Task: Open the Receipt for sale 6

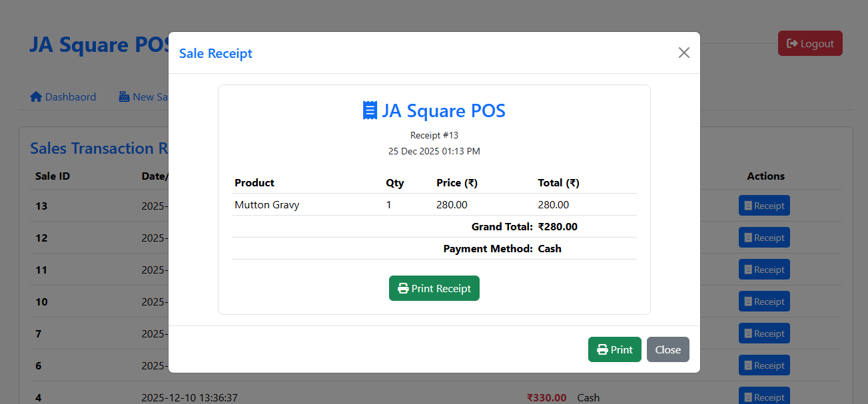Action: coord(764,365)
